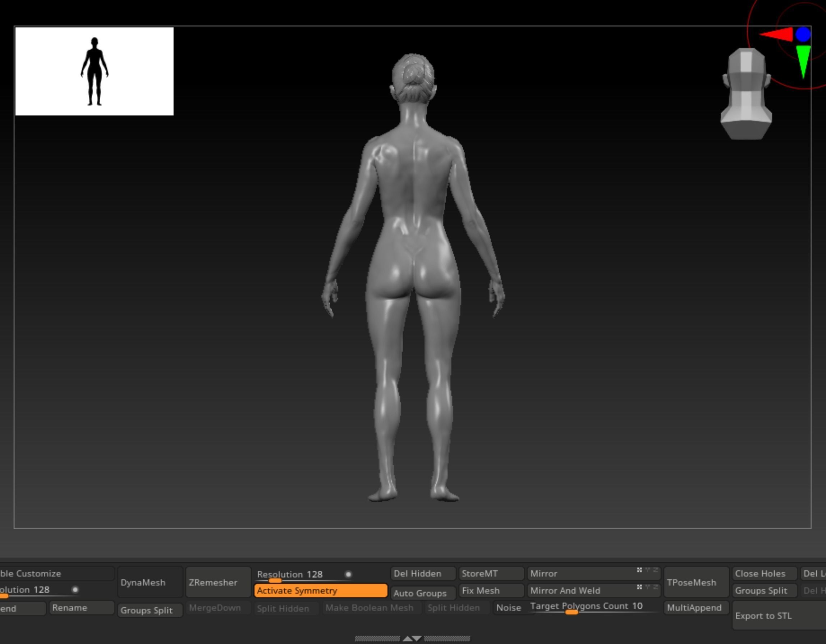
Task: Toggle the Y axis on the Mirror button
Action: 648,570
